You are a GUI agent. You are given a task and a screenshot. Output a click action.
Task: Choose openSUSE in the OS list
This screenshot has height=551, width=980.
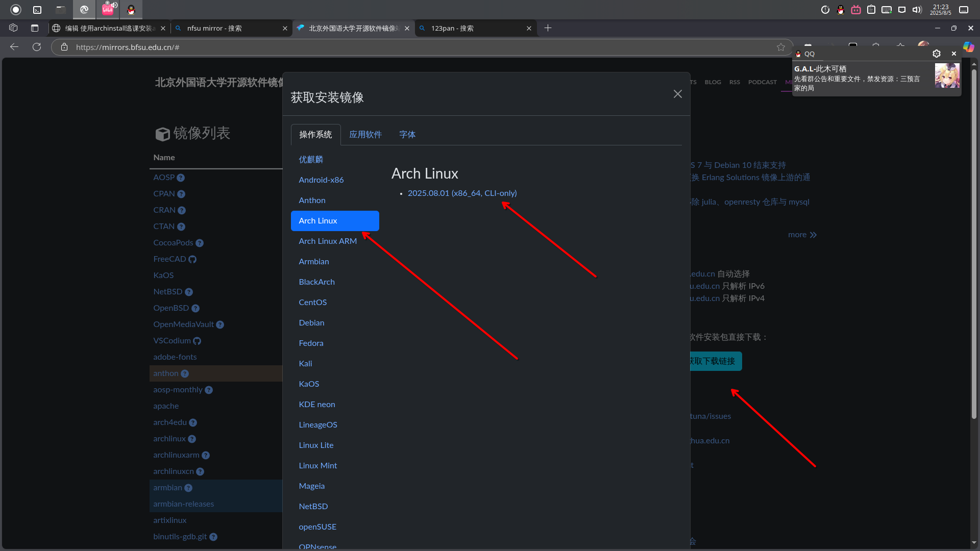(335, 527)
